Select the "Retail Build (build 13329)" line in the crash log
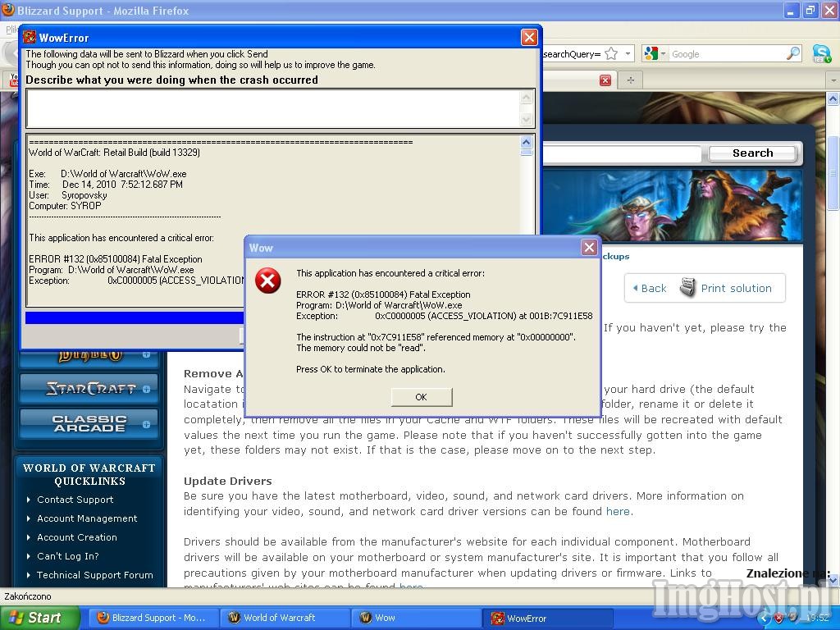 (x=114, y=153)
